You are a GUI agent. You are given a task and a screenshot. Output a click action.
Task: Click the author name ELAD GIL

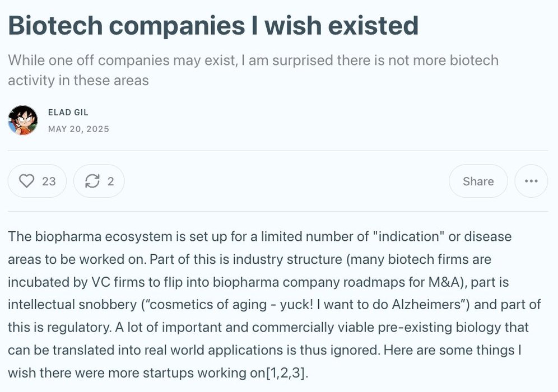[68, 113]
